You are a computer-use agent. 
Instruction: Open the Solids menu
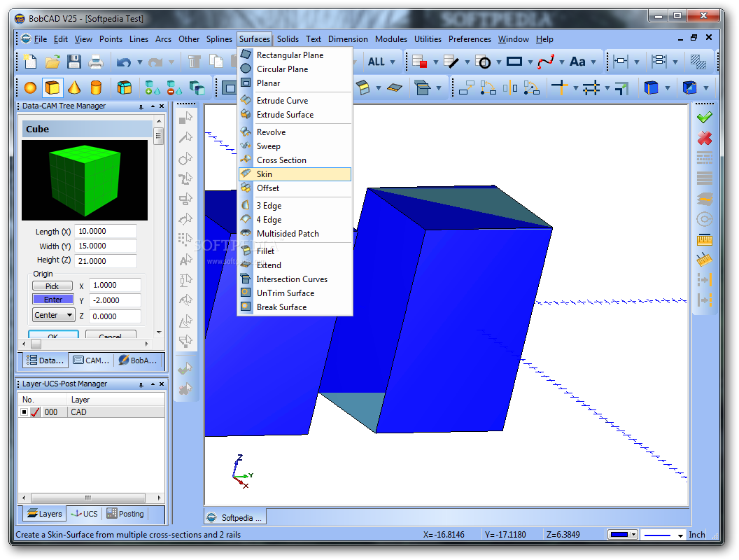[288, 39]
